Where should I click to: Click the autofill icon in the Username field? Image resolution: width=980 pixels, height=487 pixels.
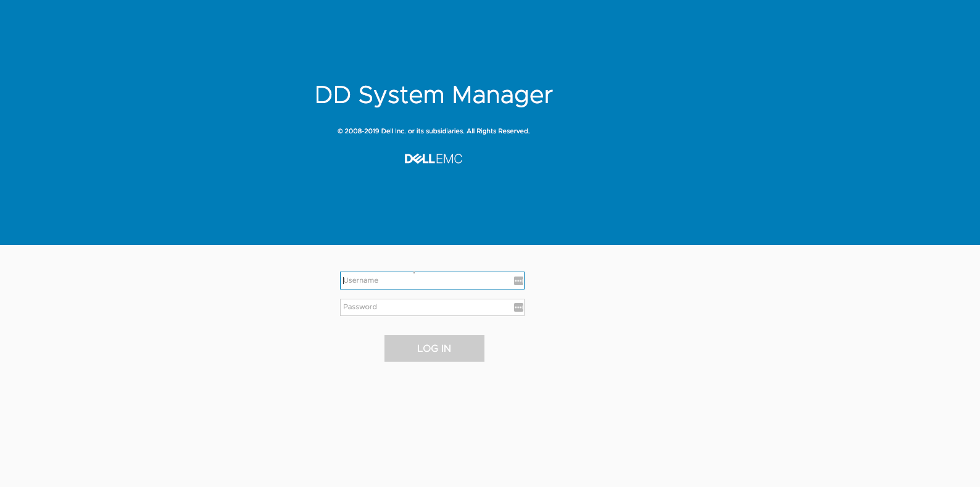(518, 281)
